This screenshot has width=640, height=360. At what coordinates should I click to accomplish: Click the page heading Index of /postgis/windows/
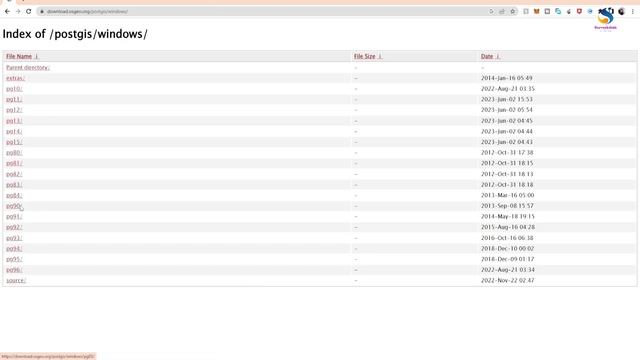[x=75, y=34]
